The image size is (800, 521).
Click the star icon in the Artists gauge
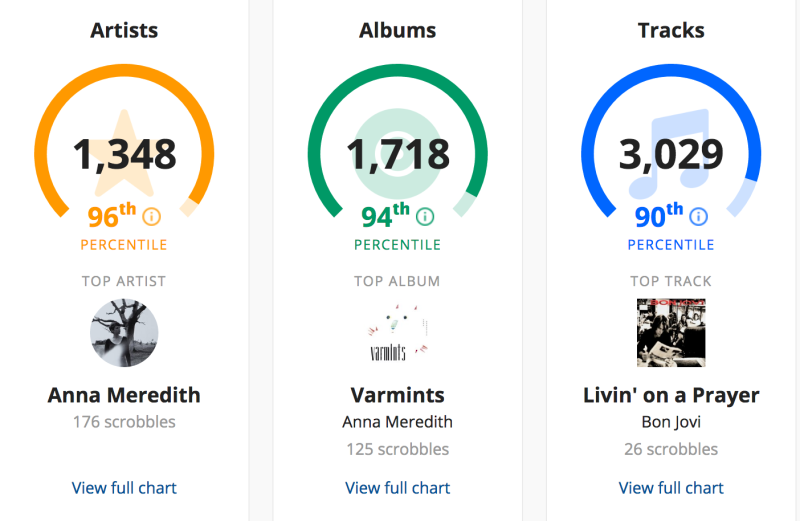[124, 153]
